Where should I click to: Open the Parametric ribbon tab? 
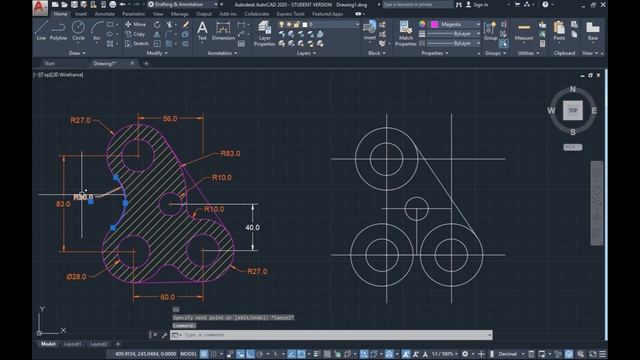pyautogui.click(x=133, y=14)
